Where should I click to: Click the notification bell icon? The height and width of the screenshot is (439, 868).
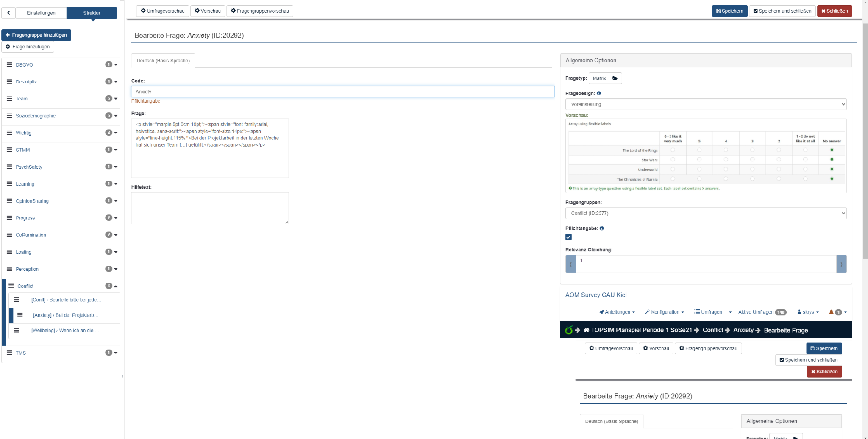tap(831, 312)
